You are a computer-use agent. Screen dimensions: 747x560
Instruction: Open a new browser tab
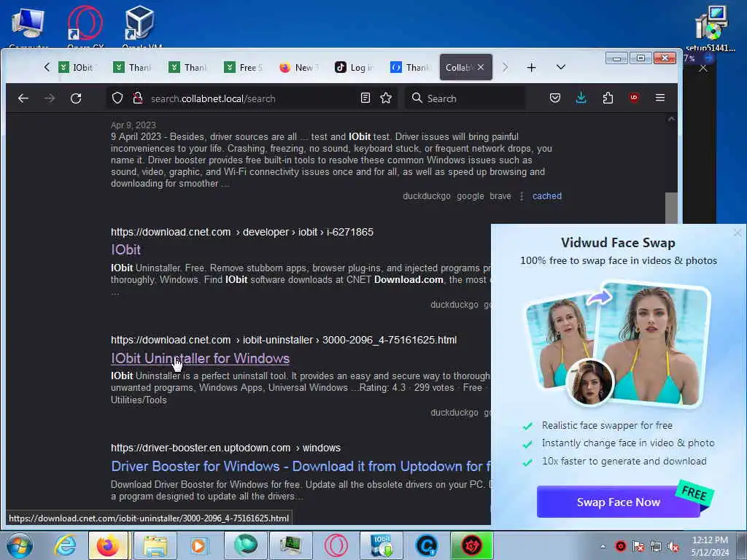(x=531, y=68)
